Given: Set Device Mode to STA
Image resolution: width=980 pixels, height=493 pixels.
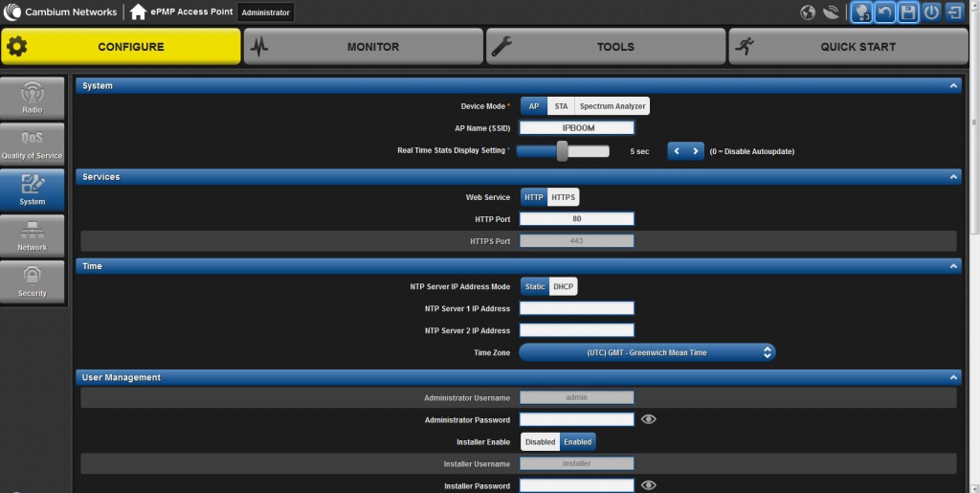Looking at the screenshot, I should tap(561, 106).
